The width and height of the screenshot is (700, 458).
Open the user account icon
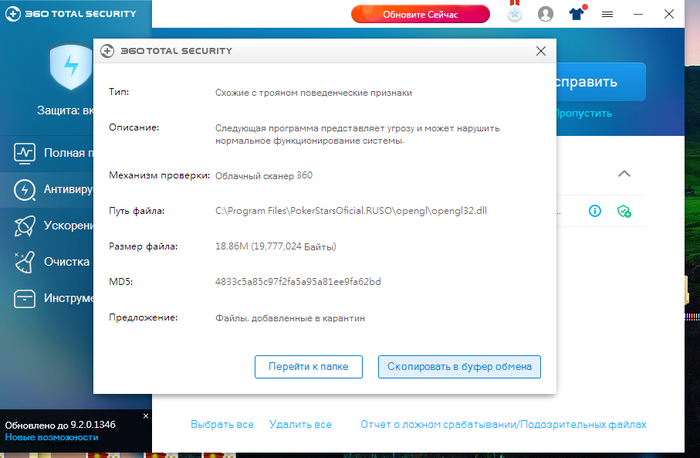pos(545,14)
